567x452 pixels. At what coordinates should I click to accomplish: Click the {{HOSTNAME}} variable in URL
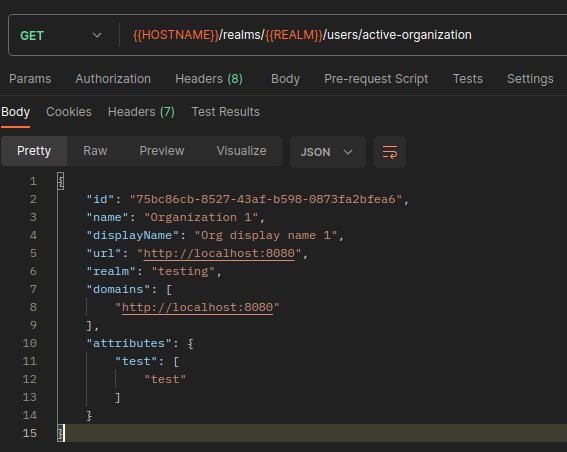coord(176,35)
